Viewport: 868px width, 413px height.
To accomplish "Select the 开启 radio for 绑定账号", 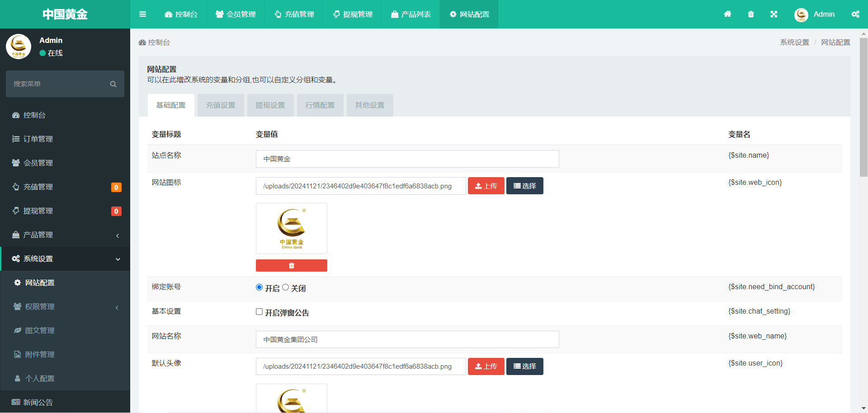I will pos(259,287).
